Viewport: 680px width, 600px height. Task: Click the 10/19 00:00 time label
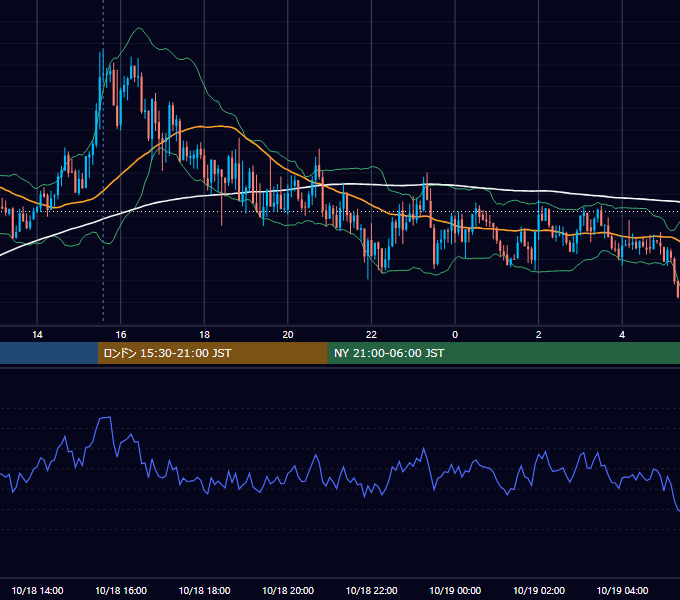click(x=455, y=590)
